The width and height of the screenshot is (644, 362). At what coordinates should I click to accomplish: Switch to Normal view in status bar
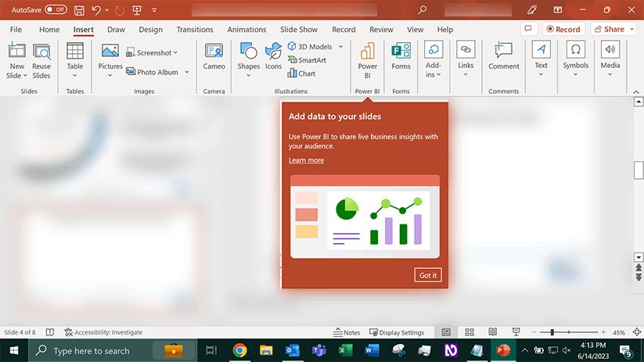(446, 332)
